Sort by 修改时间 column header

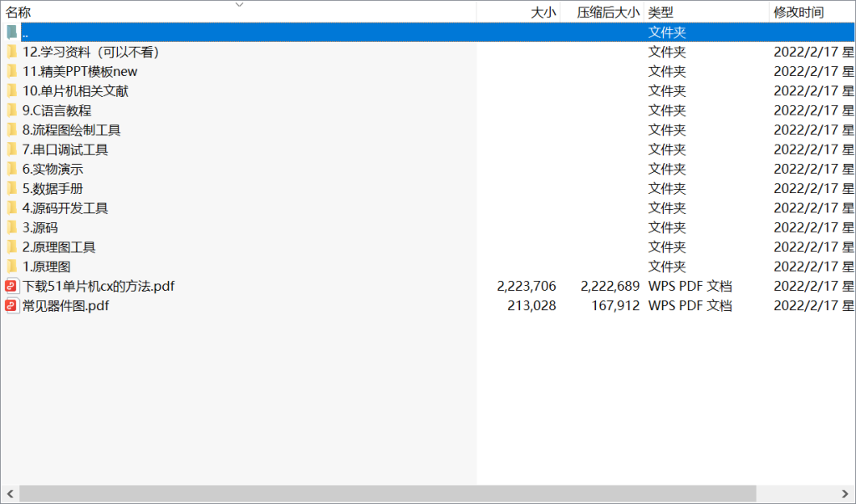point(798,13)
